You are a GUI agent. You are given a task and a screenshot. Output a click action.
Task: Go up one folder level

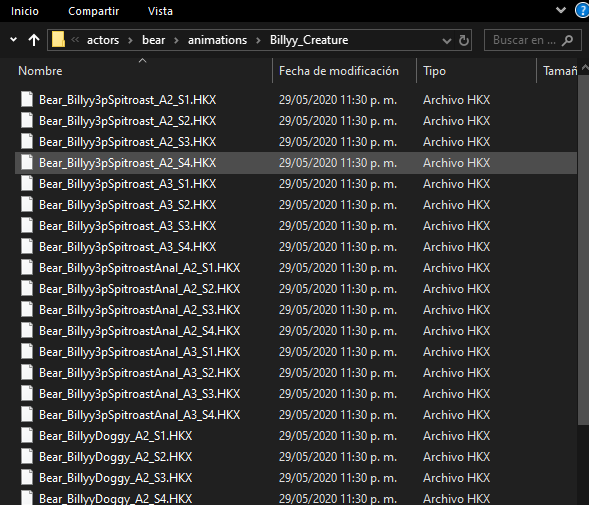tap(34, 40)
